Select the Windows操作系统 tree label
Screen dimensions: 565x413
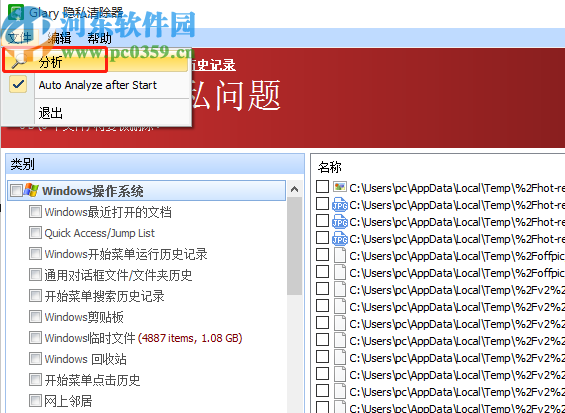coord(93,191)
